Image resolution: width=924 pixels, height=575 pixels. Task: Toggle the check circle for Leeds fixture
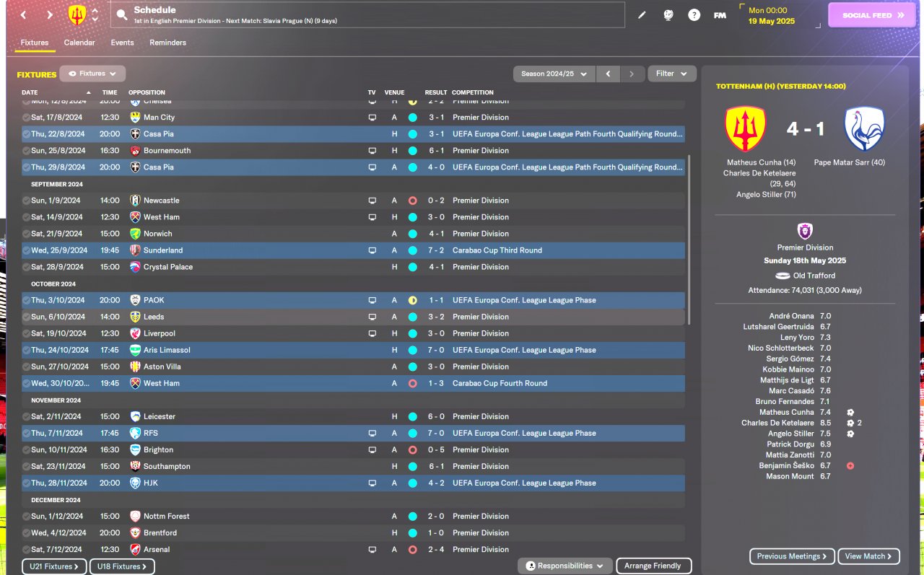(x=26, y=317)
